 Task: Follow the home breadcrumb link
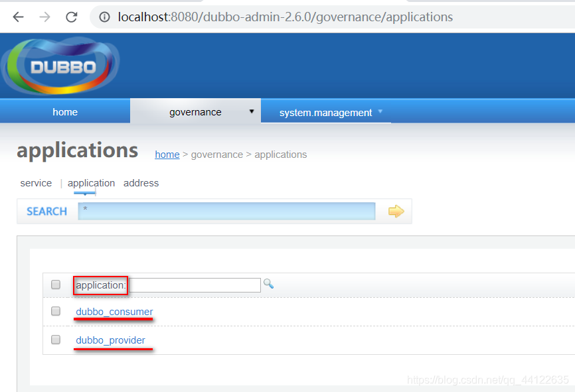(x=167, y=155)
